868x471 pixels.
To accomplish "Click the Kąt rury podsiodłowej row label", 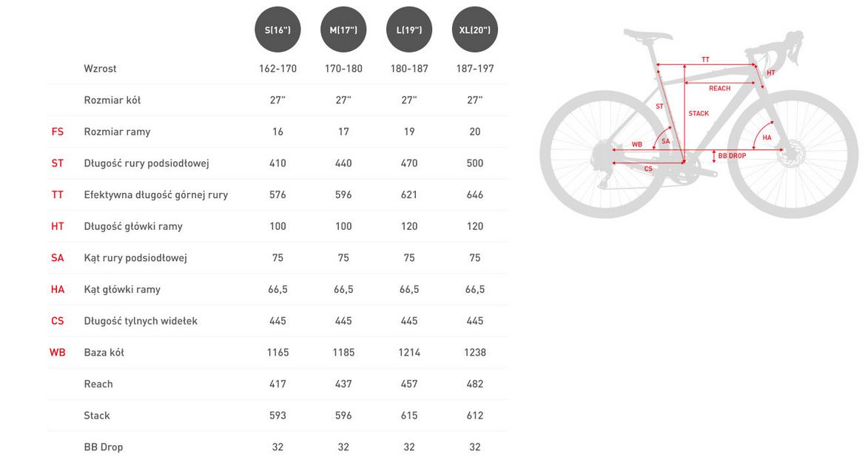I will pyautogui.click(x=135, y=257).
